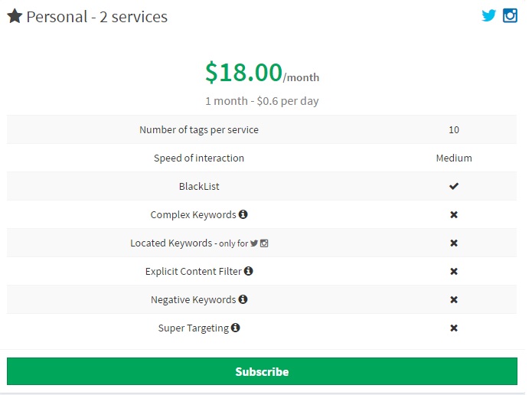This screenshot has width=532, height=395.
Task: Click the Located Keywords cross mark
Action: 454,243
